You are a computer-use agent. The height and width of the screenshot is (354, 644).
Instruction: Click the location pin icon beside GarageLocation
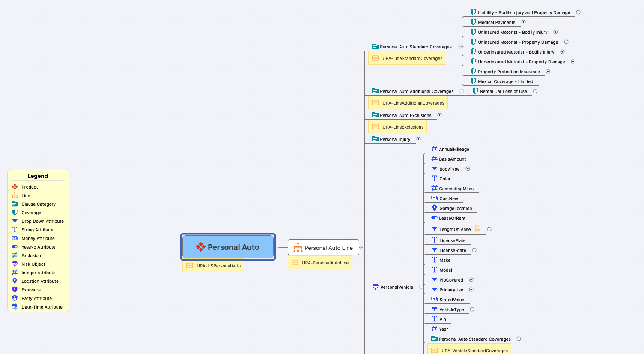point(434,208)
